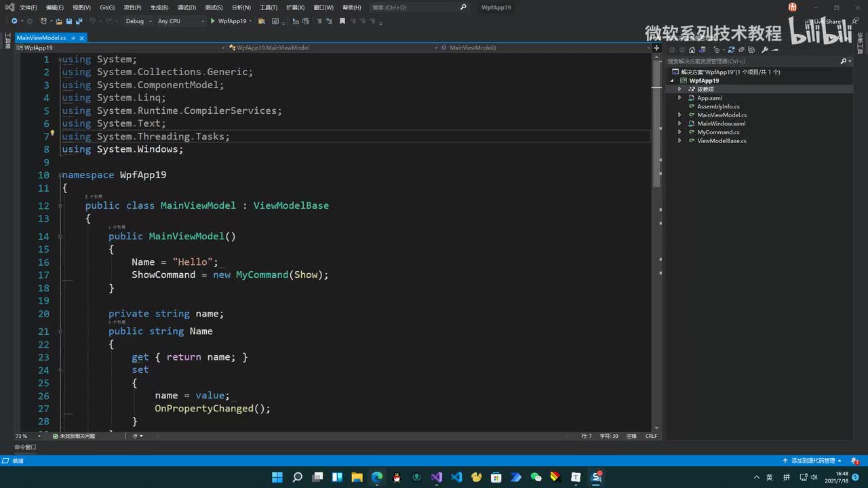868x488 pixels.
Task: Close the MainViewModel.cs tab
Action: (81, 38)
